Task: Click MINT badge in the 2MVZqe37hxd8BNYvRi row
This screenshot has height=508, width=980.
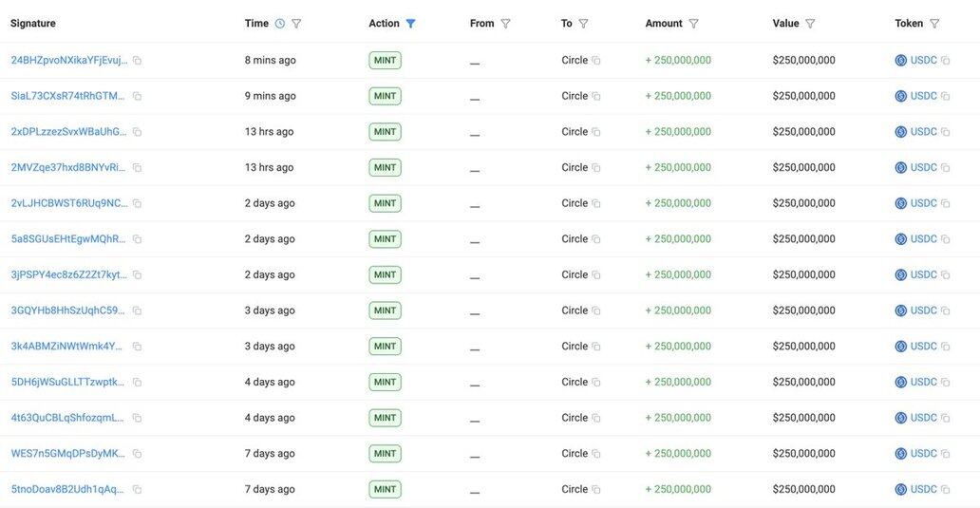Action: pyautogui.click(x=385, y=168)
